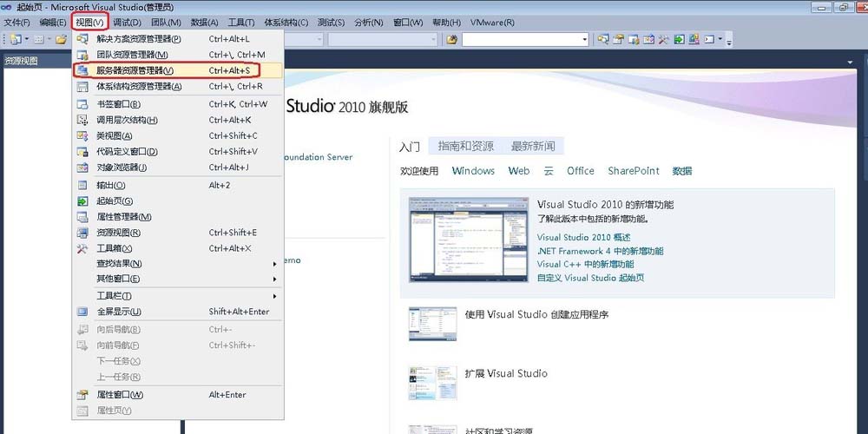This screenshot has width=868, height=434.
Task: Open 解决方案资源管理器 menu entry
Action: click(x=178, y=39)
